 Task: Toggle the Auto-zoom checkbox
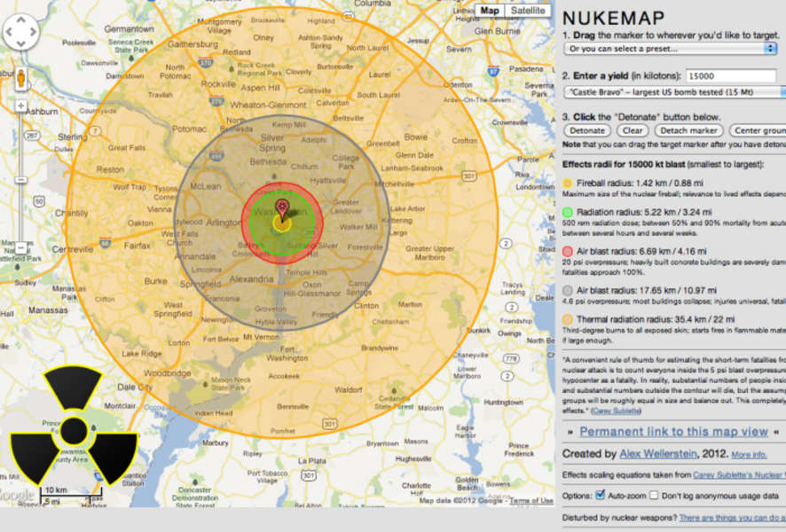(600, 495)
